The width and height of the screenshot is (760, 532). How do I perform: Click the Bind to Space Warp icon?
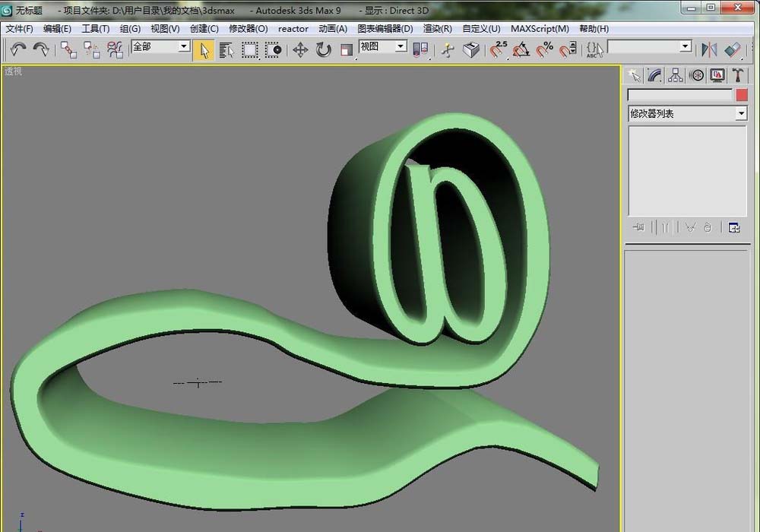tap(115, 49)
